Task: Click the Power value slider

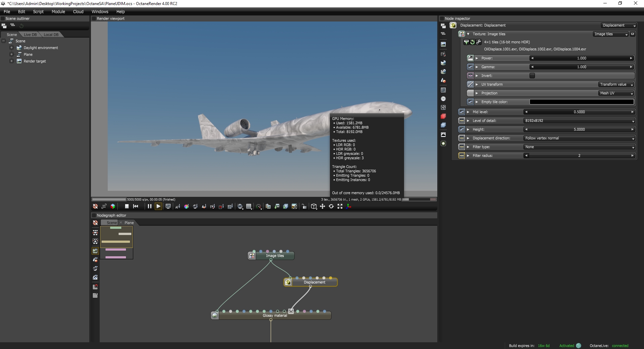Action: pos(582,58)
